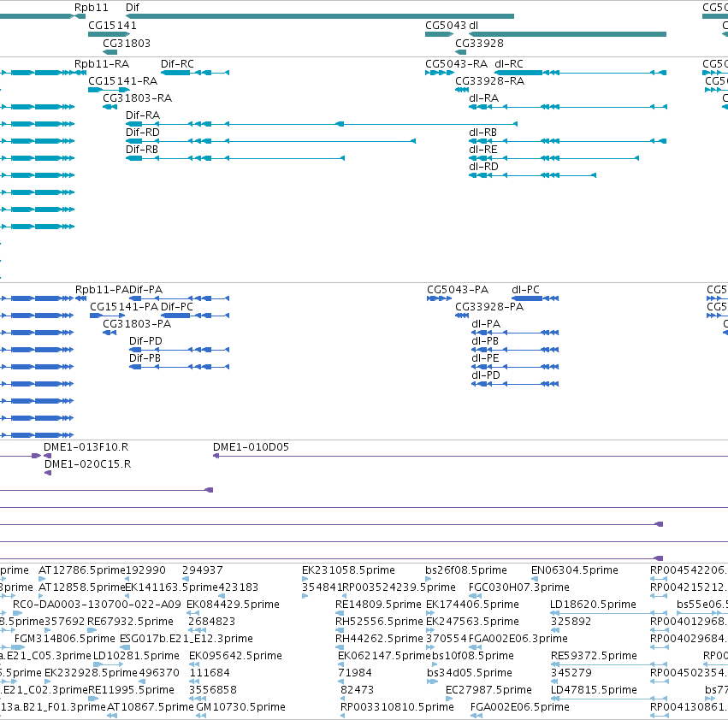Click the Dif-RD transcript label
Screen dimensions: 728x720
click(x=143, y=133)
